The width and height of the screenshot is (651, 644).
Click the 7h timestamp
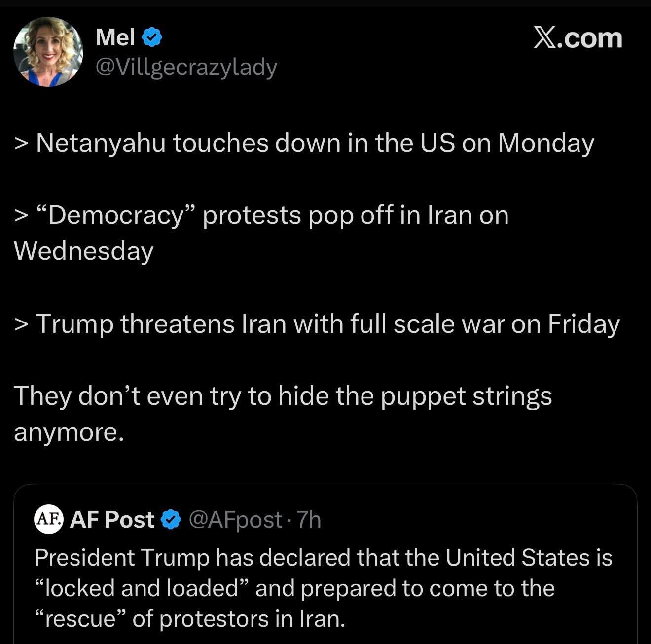click(310, 519)
